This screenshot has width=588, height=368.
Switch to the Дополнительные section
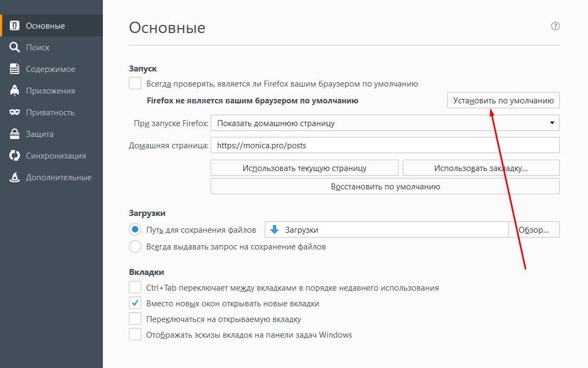click(51, 178)
